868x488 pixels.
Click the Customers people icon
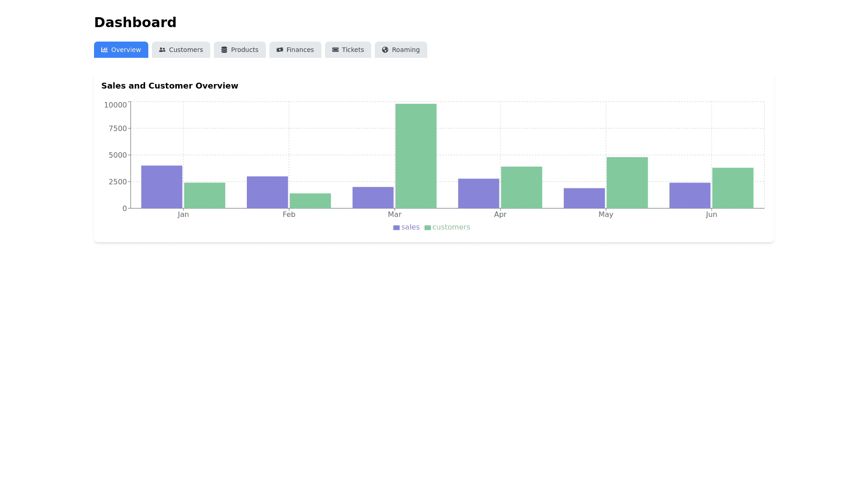coord(162,50)
